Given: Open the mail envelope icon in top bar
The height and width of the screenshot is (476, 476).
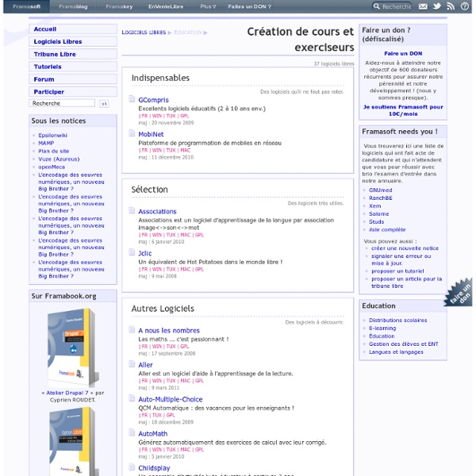Looking at the screenshot, I should point(423,6).
